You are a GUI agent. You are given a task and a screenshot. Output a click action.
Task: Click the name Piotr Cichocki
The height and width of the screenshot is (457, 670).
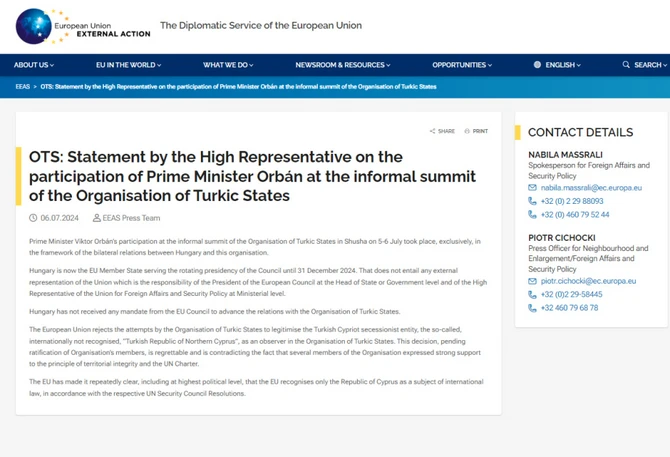(x=561, y=238)
